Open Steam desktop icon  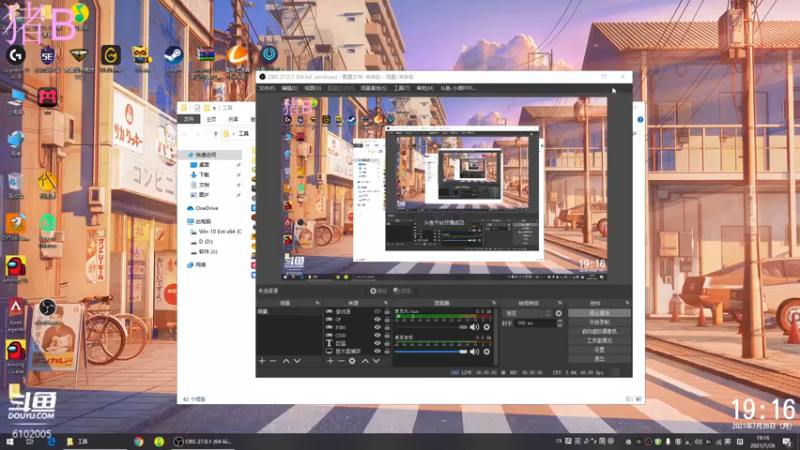pyautogui.click(x=173, y=58)
